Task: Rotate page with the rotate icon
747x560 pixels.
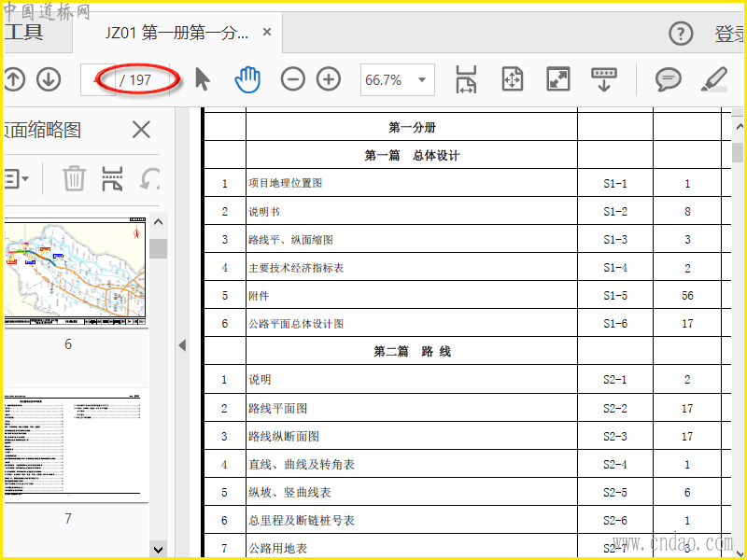Action: point(149,178)
